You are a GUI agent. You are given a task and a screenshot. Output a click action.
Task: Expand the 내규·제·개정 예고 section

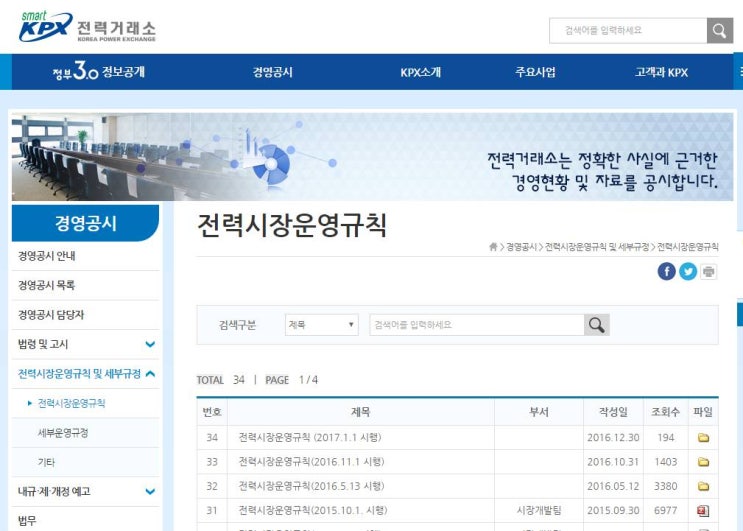pos(150,491)
